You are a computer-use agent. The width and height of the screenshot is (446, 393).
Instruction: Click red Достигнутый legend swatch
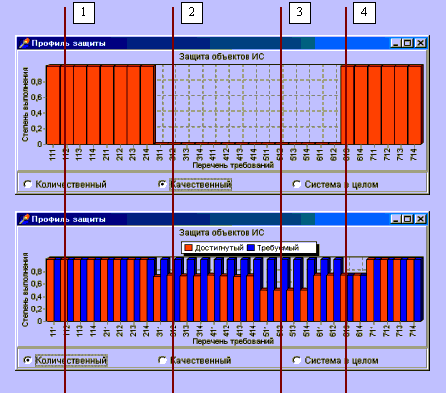click(x=189, y=248)
